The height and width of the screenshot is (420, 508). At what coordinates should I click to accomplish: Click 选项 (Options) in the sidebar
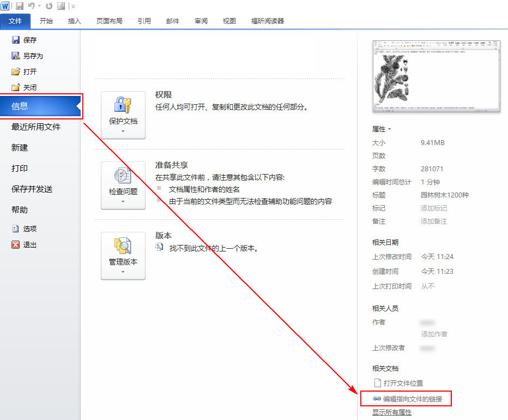tap(29, 229)
